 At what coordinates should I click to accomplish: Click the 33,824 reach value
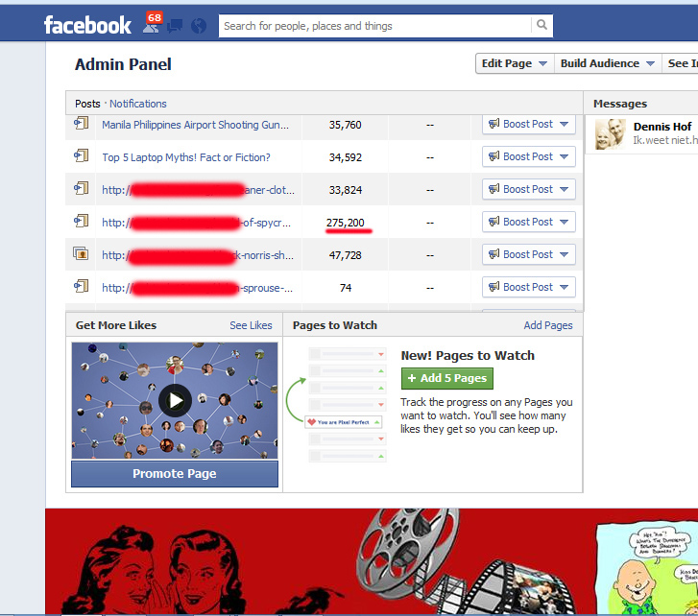(346, 190)
